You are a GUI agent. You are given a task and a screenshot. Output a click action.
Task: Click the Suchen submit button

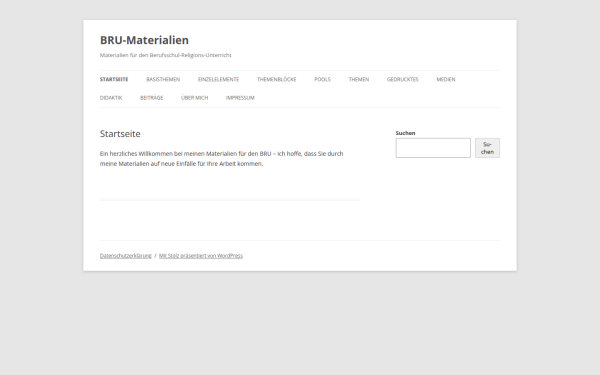coord(487,148)
